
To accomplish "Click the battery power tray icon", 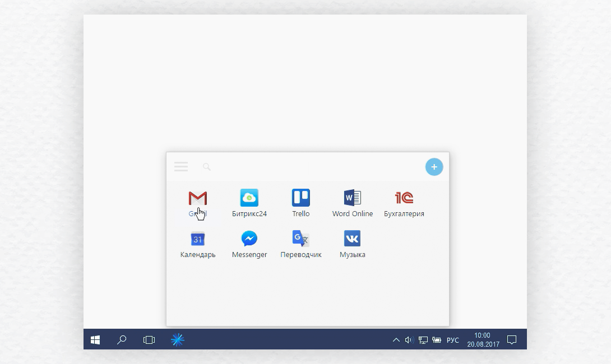I will point(437,340).
